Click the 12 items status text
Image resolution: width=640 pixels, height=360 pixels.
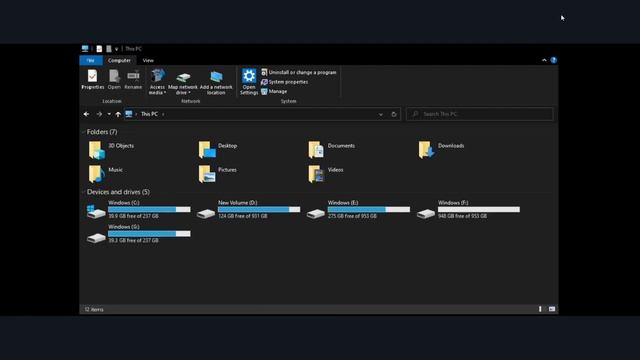pyautogui.click(x=94, y=309)
